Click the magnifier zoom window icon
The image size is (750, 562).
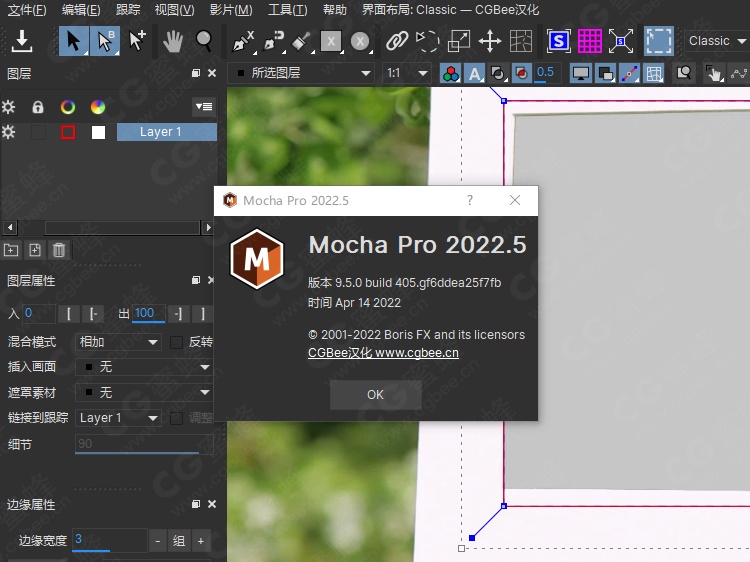684,74
